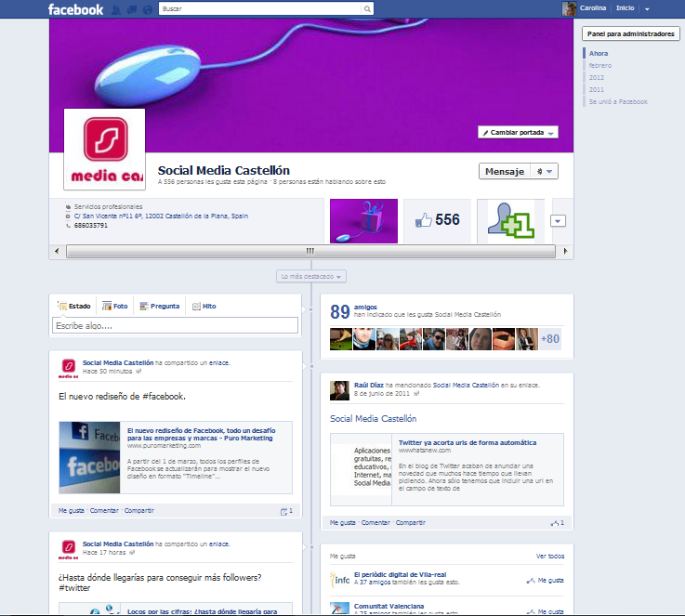
Task: Select the Foto composer tab
Action: (x=115, y=306)
